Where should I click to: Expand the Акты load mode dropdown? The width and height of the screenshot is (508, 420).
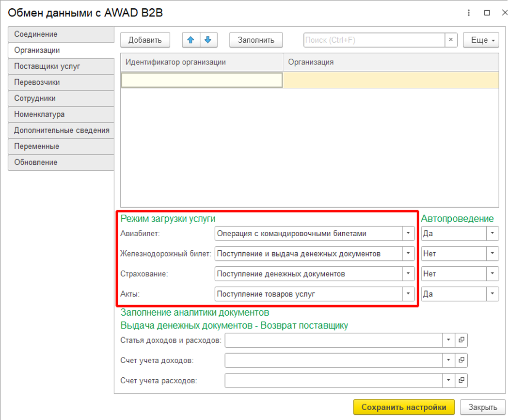click(409, 294)
